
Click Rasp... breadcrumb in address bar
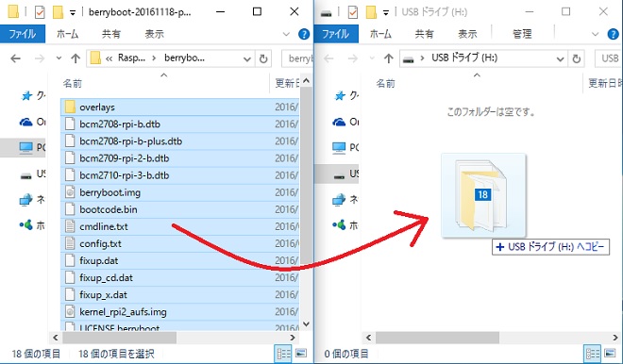click(131, 58)
